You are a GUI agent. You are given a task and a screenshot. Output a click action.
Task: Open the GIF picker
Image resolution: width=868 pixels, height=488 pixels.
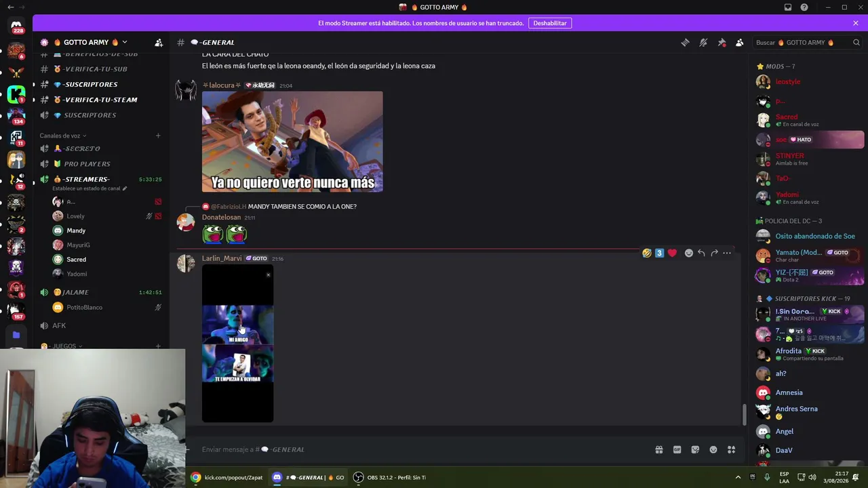677,449
